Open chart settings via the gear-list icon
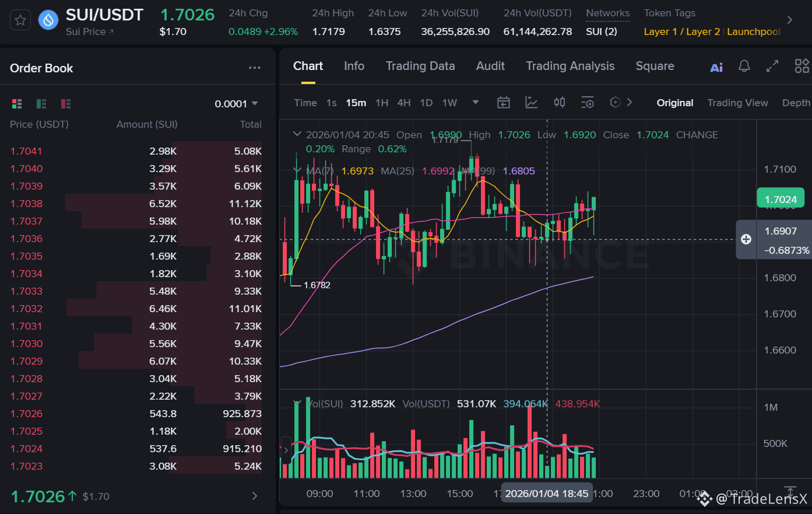 click(x=588, y=102)
